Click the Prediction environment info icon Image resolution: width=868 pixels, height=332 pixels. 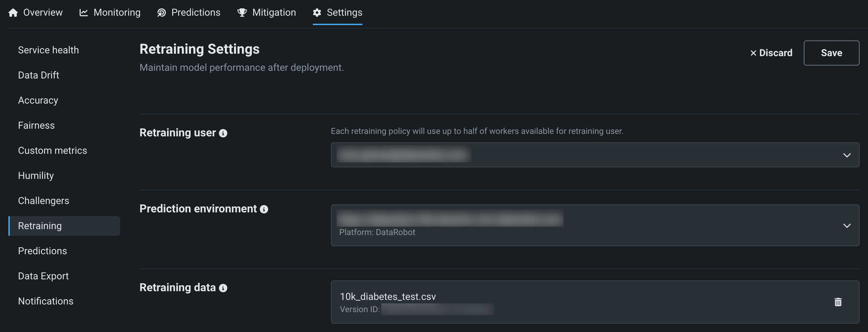pyautogui.click(x=264, y=209)
